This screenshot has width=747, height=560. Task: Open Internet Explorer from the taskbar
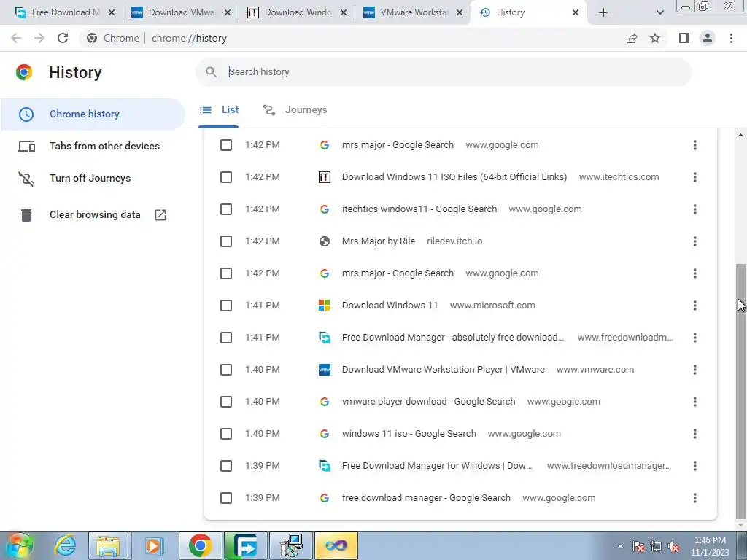[x=65, y=545]
